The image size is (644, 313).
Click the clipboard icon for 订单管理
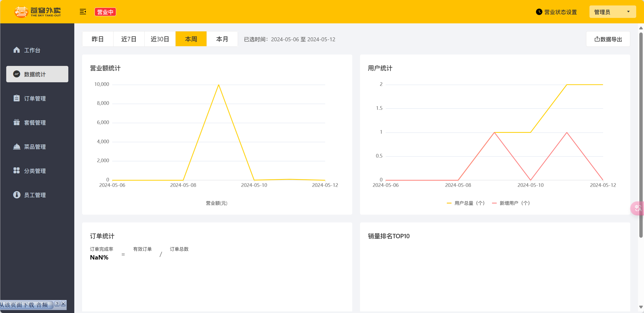point(17,98)
